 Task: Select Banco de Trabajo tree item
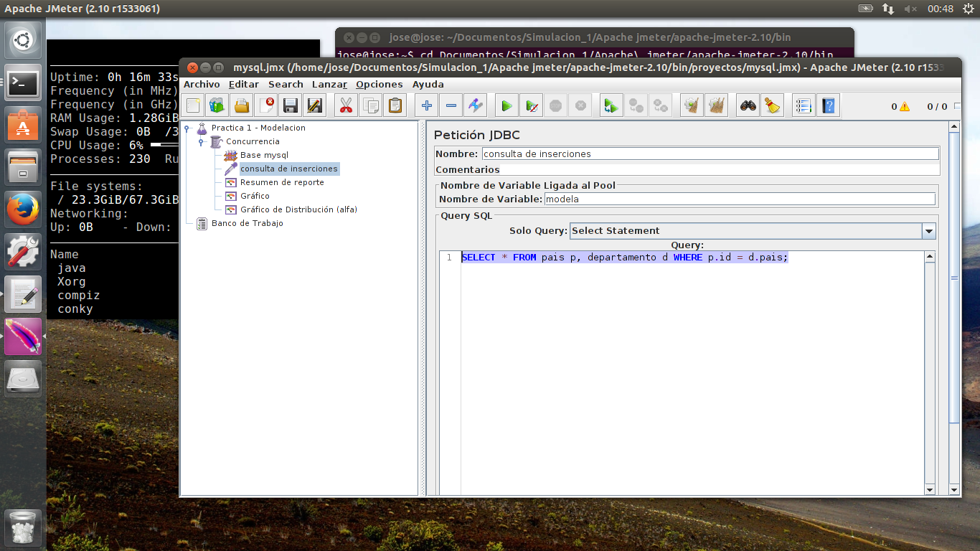tap(247, 223)
